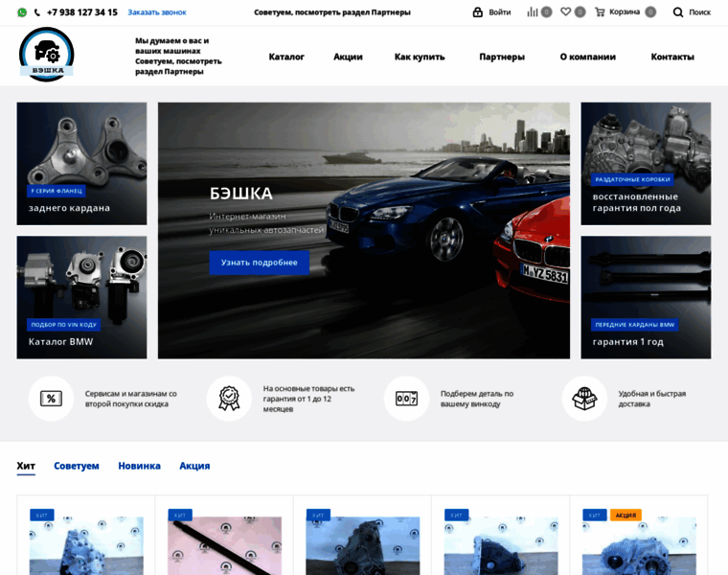Image resolution: width=728 pixels, height=575 pixels.
Task: Click the phone handset icon
Action: point(37,12)
